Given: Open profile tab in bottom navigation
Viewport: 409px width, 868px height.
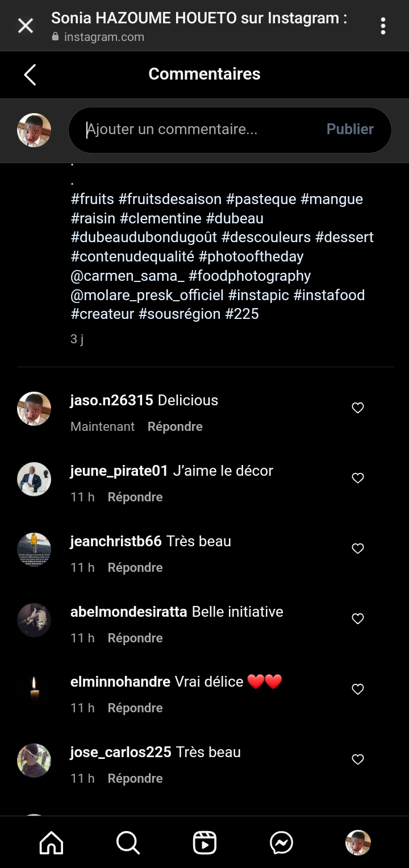Looking at the screenshot, I should coord(358,842).
